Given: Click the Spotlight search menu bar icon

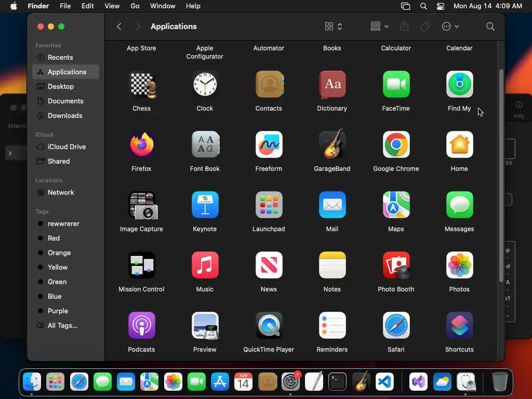Looking at the screenshot, I should coord(423,6).
